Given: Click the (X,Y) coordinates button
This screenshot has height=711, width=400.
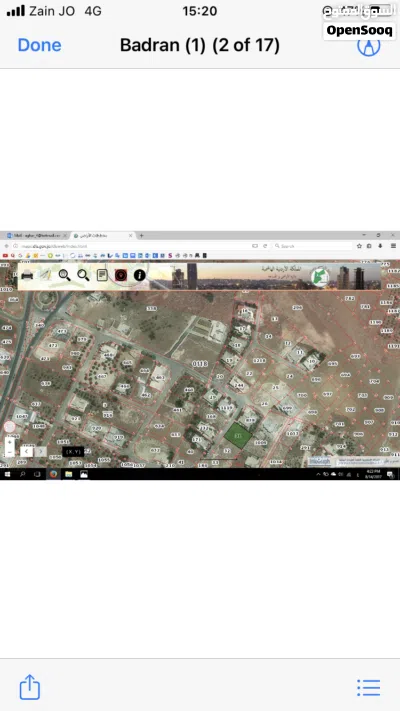Looking at the screenshot, I should click(73, 452).
